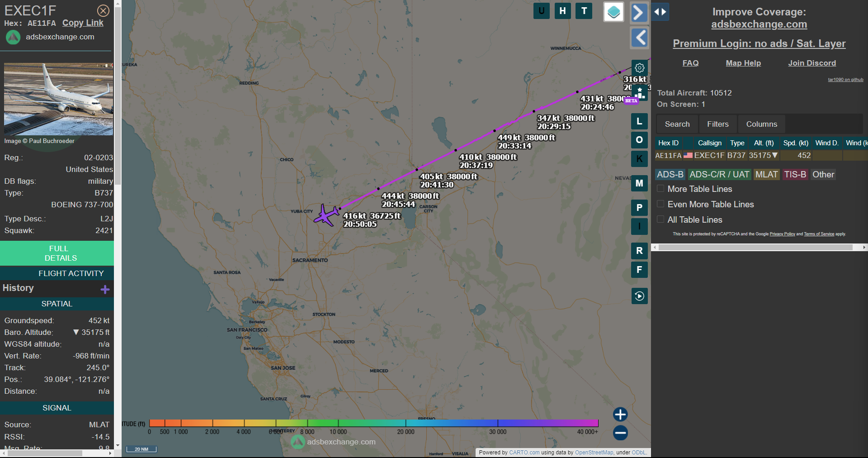
Task: Open the FAQ link
Action: tap(690, 63)
